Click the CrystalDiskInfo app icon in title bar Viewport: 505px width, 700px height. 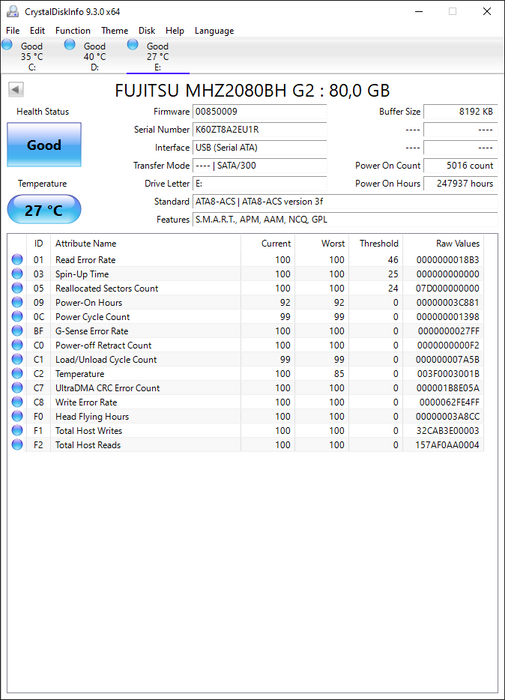[x=13, y=12]
